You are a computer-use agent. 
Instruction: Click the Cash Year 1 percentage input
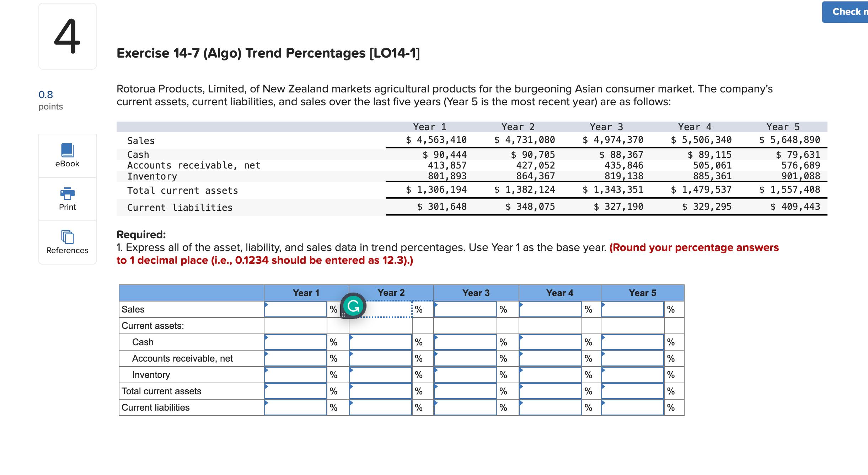coord(295,342)
